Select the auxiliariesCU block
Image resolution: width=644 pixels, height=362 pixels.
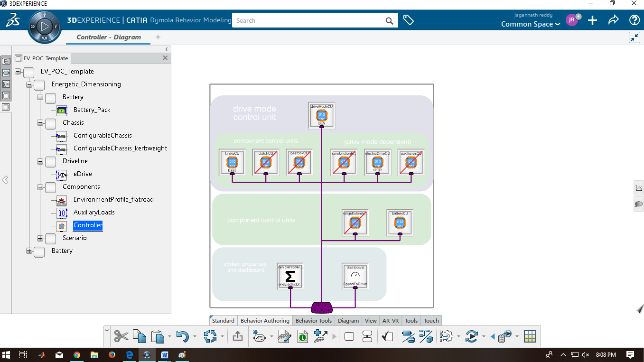(411, 162)
